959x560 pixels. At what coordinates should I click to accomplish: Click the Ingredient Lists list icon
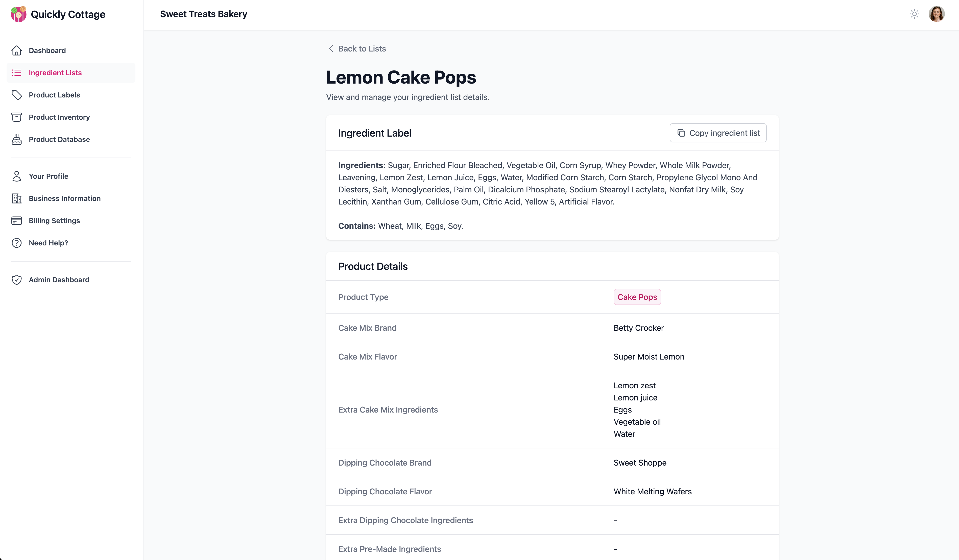(17, 73)
